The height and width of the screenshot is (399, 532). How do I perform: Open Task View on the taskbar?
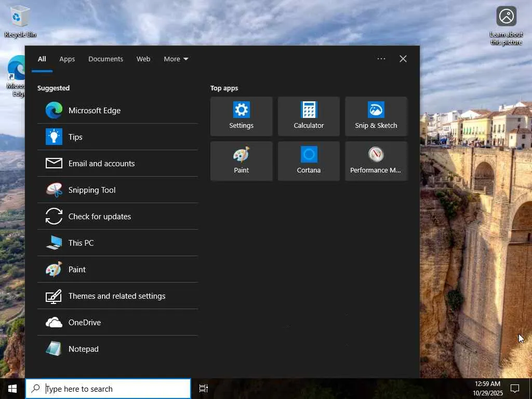(204, 389)
